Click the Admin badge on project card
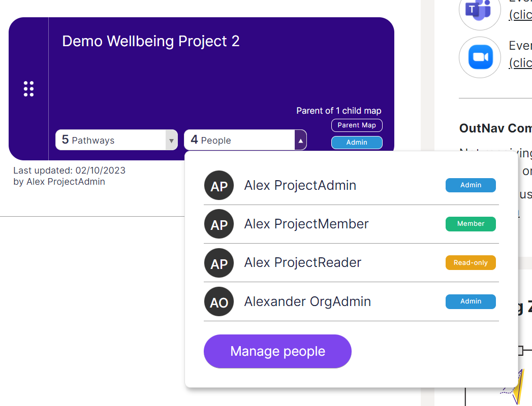 pos(357,143)
